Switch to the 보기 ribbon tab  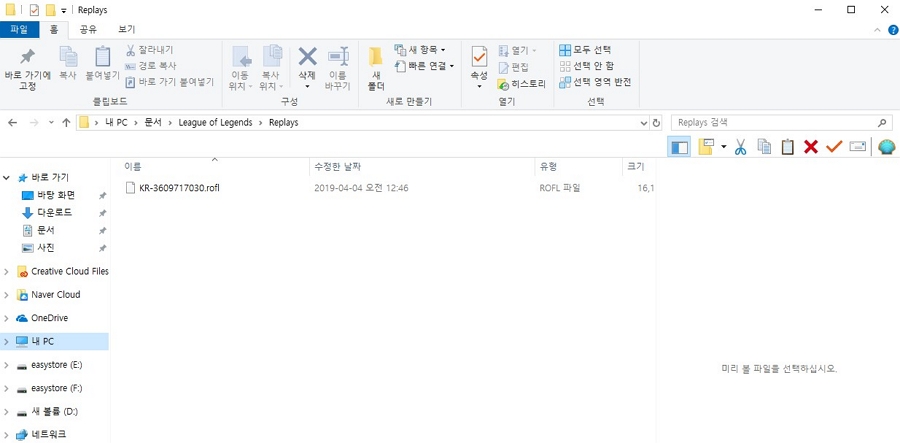pyautogui.click(x=126, y=29)
